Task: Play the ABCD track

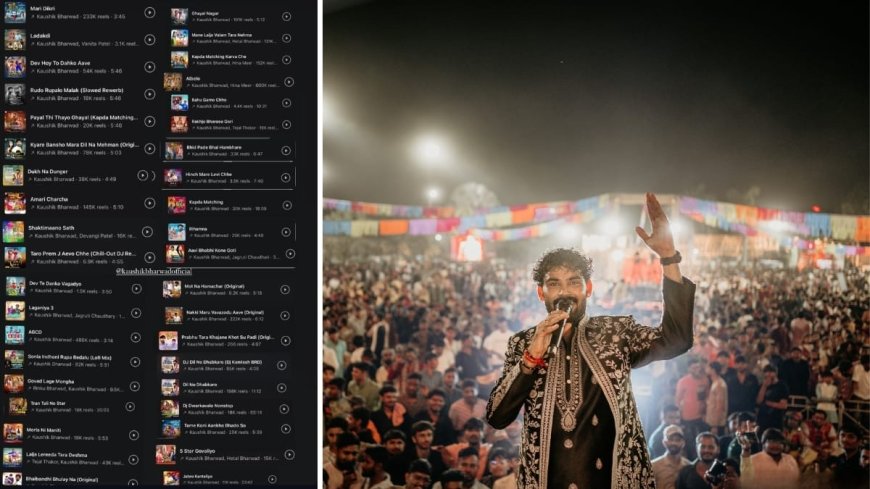Action: 135,337
